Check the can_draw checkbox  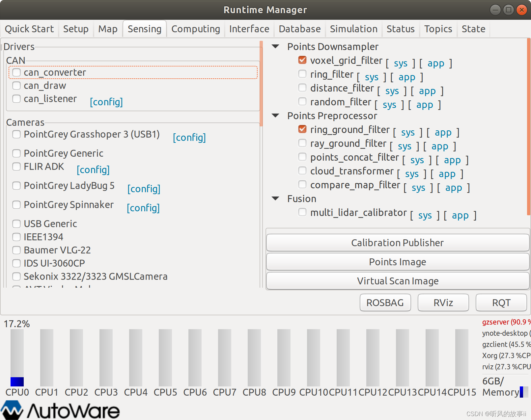point(16,86)
